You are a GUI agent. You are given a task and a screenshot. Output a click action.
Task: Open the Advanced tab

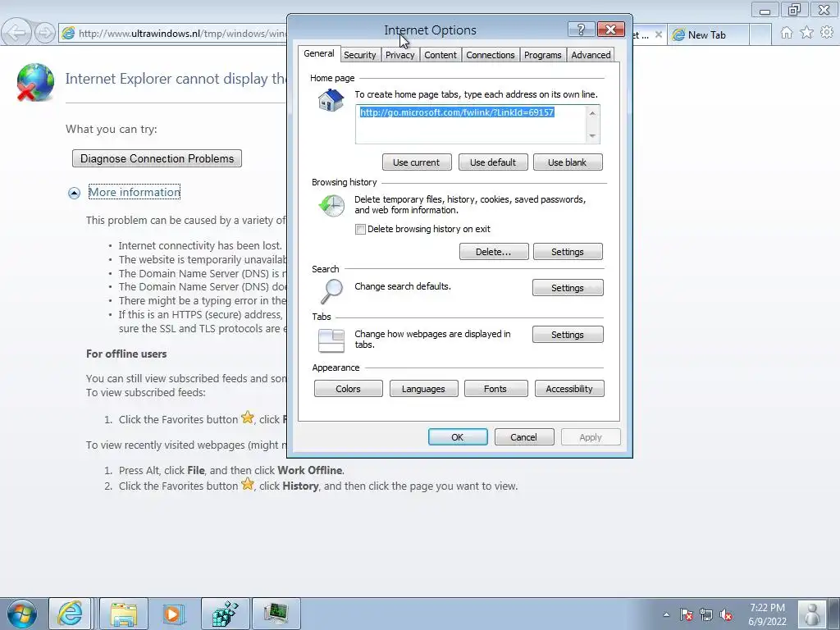[x=591, y=55]
